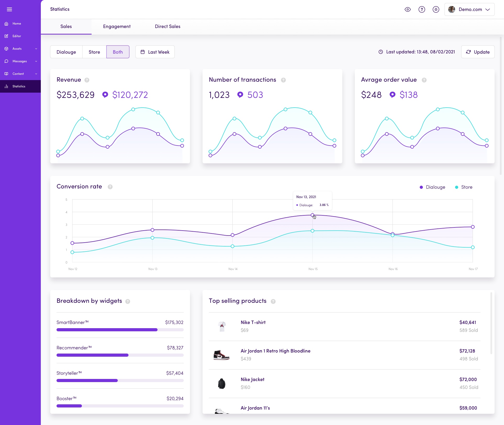The image size is (504, 425).
Task: Open the Demo.com account dropdown
Action: click(469, 9)
